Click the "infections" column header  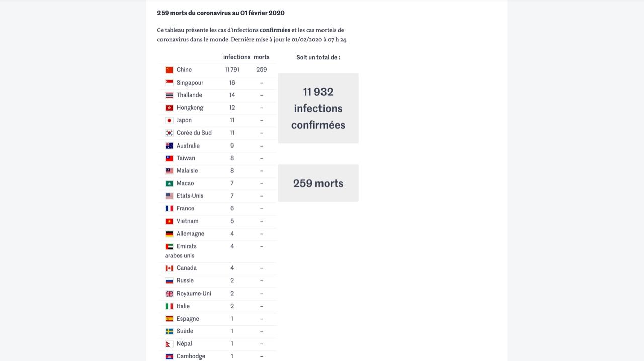point(236,57)
